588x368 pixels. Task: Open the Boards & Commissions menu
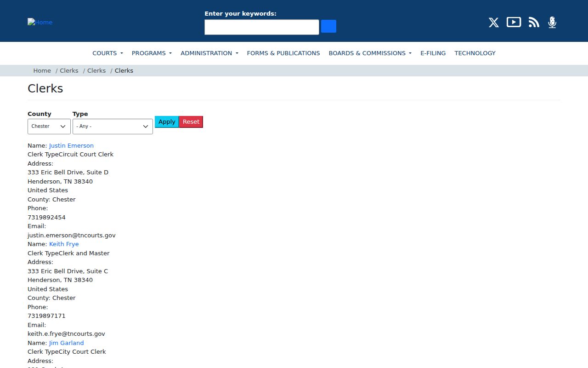[x=370, y=53]
